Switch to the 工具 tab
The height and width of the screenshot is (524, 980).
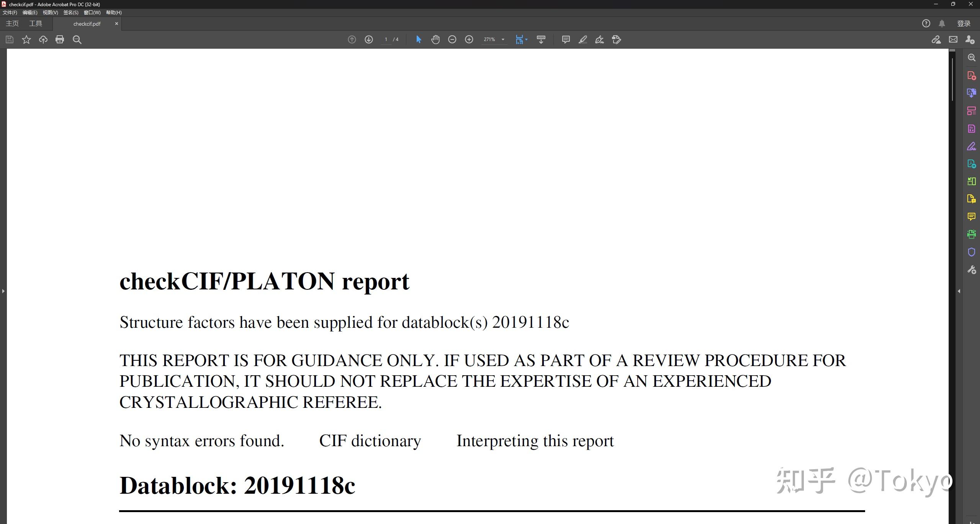36,24
